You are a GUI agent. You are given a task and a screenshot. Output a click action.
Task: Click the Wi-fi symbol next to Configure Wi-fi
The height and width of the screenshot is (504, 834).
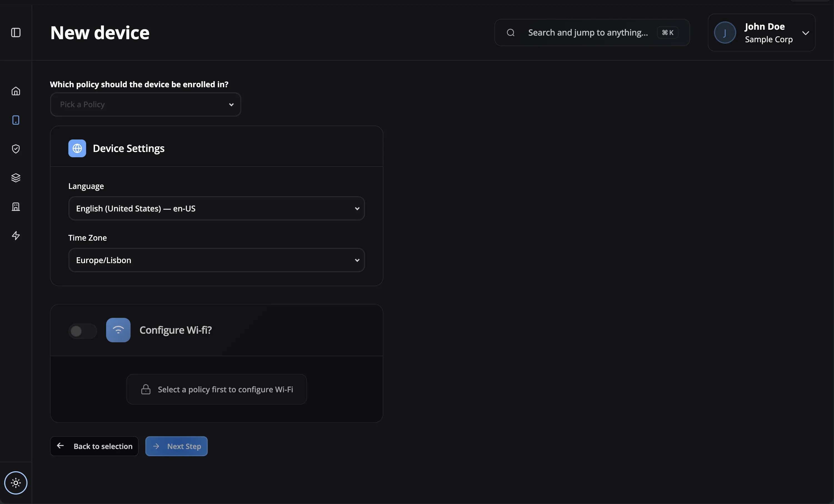[x=118, y=330]
